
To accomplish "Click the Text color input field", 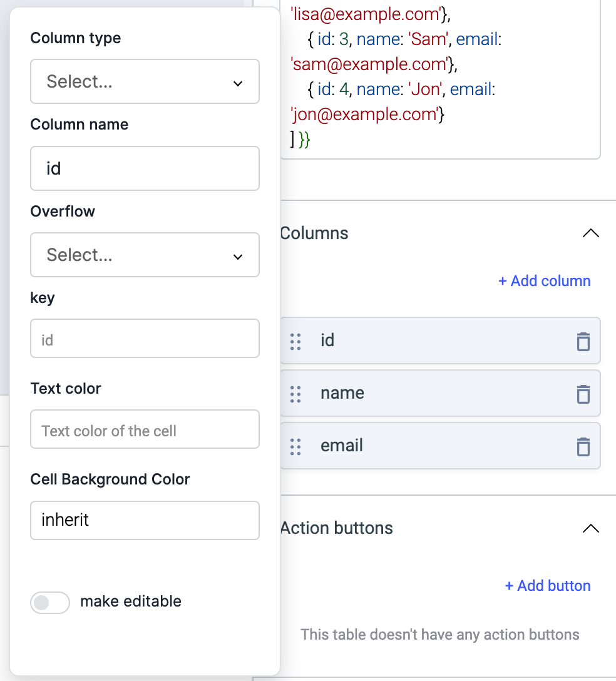I will click(145, 429).
